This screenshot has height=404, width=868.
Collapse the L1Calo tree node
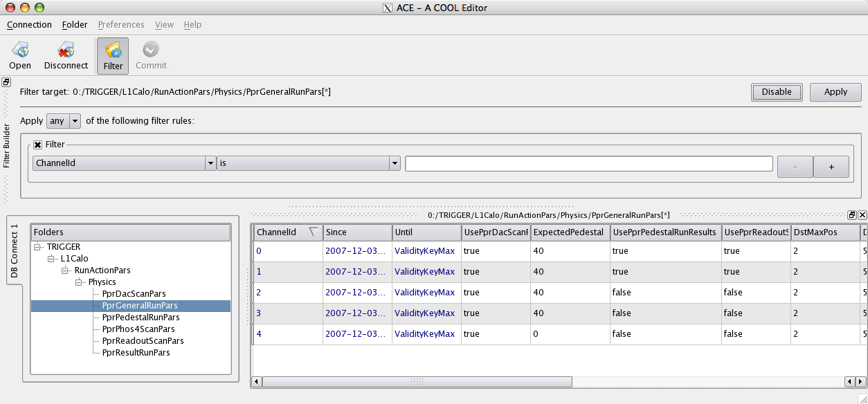point(51,259)
